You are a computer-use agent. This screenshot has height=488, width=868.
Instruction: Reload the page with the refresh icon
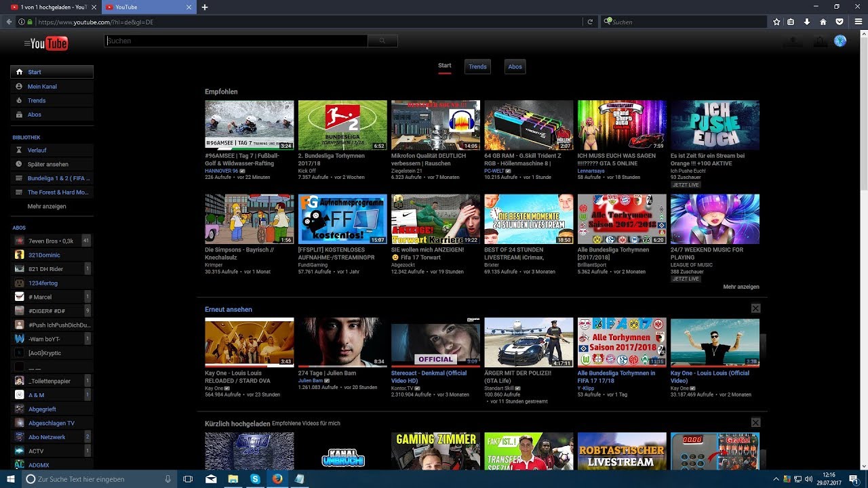click(590, 22)
